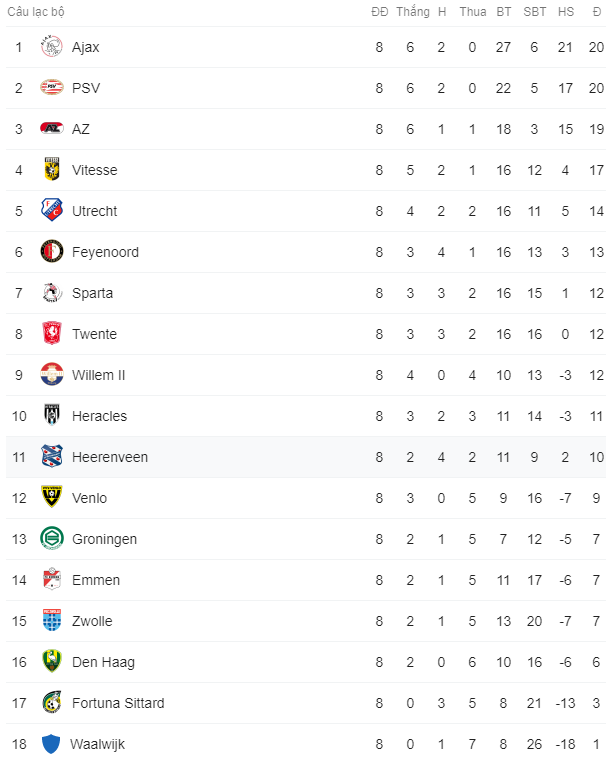606x760 pixels.
Task: Click the Feyenoord club logo
Action: pos(51,252)
